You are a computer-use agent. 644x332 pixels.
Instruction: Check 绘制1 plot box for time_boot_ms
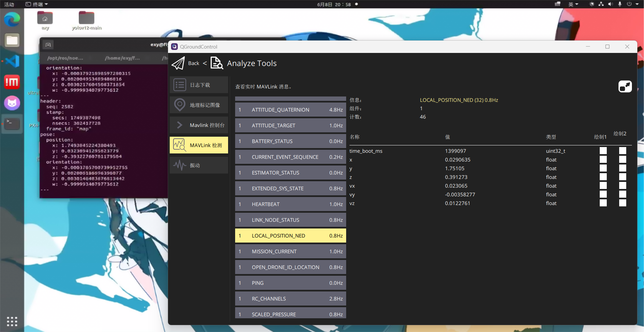point(603,151)
